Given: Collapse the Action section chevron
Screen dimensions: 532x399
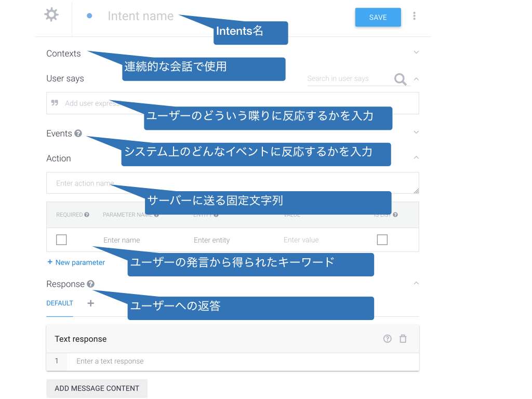Looking at the screenshot, I should click(416, 157).
